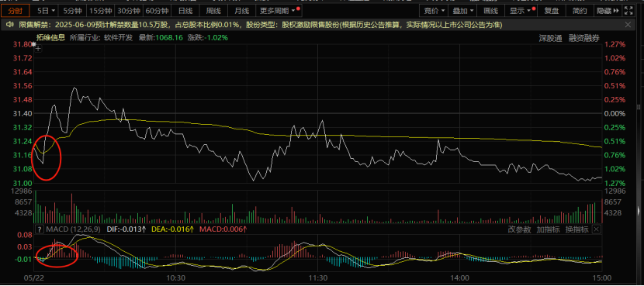Switch to the 15分钟 chart period
The width and height of the screenshot is (644, 286).
coord(100,11)
